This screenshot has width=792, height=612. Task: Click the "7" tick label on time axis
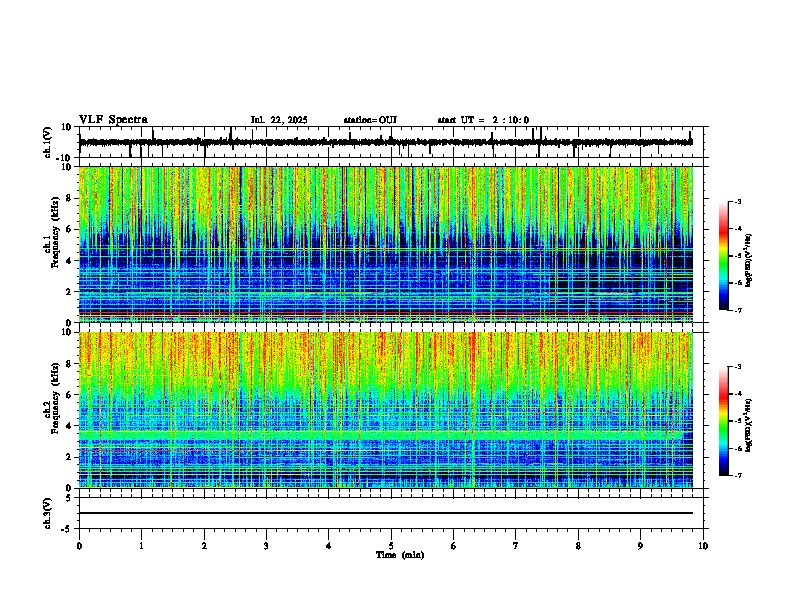[516, 546]
